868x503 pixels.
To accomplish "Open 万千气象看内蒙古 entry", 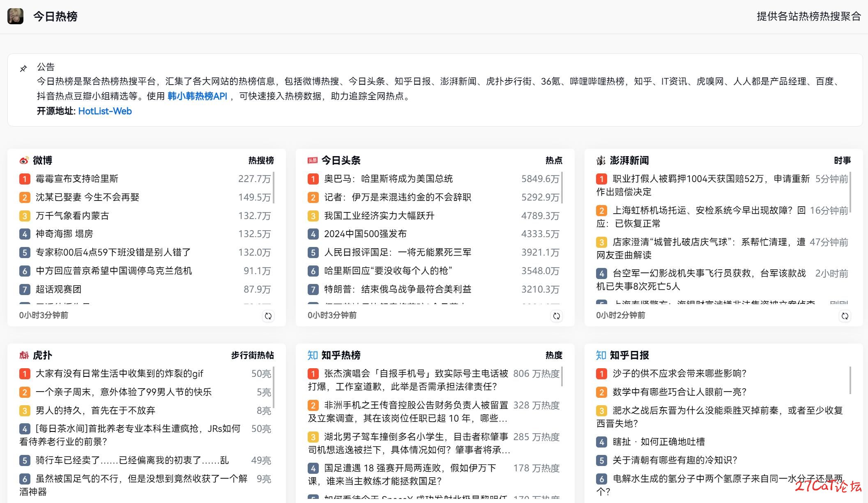I will 72,216.
